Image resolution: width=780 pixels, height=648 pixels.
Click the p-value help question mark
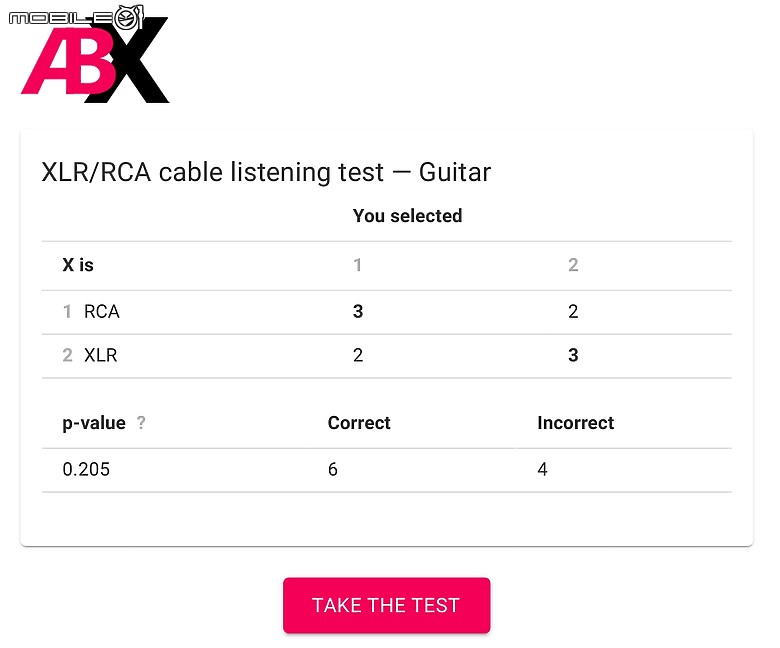pos(141,422)
